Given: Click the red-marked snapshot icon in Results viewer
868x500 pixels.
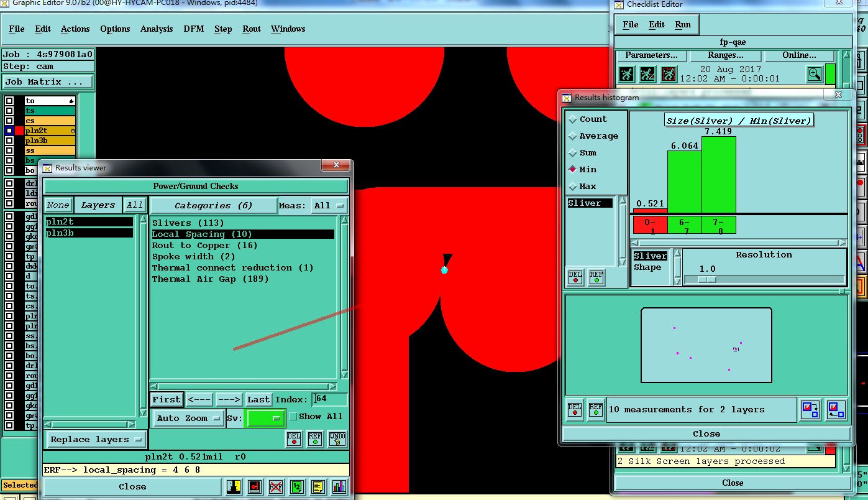Looking at the screenshot, I should [x=255, y=487].
